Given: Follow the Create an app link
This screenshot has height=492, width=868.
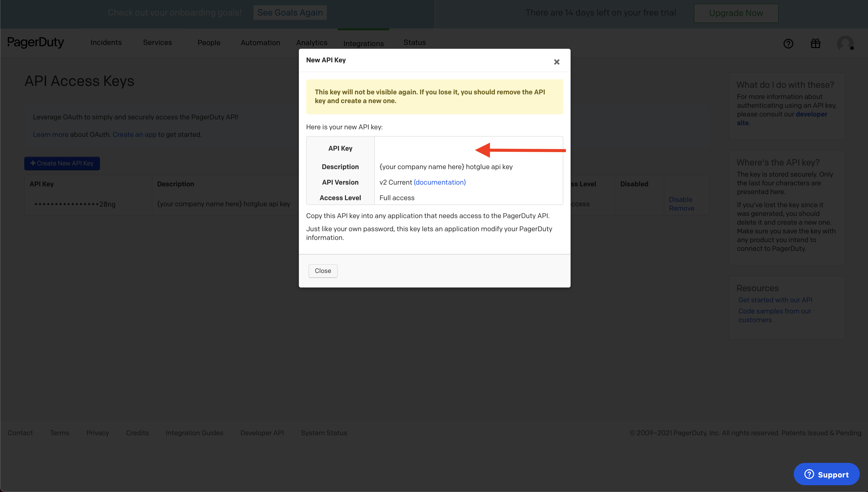Looking at the screenshot, I should [134, 134].
